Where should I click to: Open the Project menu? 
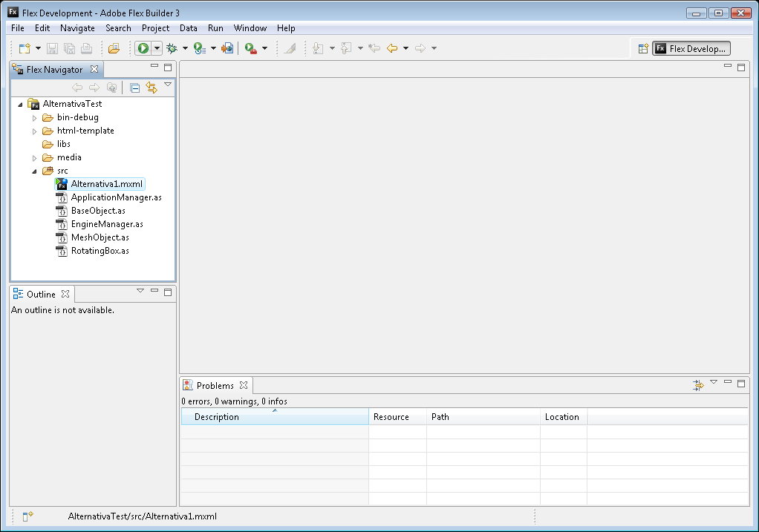point(155,28)
